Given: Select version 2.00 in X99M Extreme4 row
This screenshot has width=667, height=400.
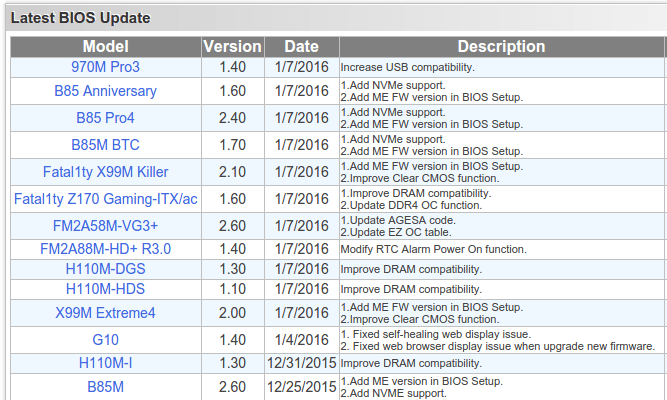Looking at the screenshot, I should point(232,313).
